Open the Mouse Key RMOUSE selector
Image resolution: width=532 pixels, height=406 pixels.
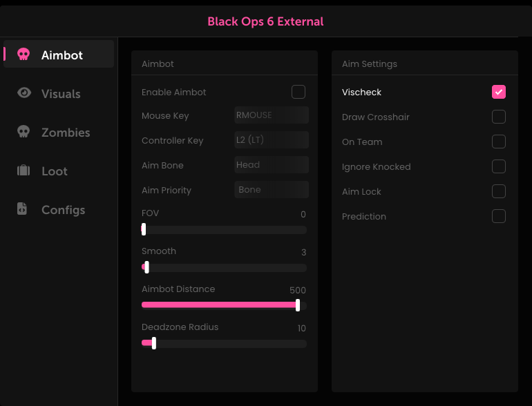click(x=271, y=115)
